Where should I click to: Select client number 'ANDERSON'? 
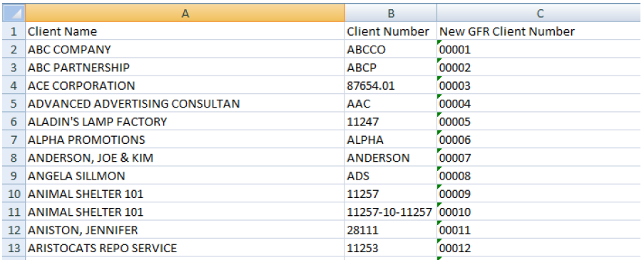tap(391, 157)
